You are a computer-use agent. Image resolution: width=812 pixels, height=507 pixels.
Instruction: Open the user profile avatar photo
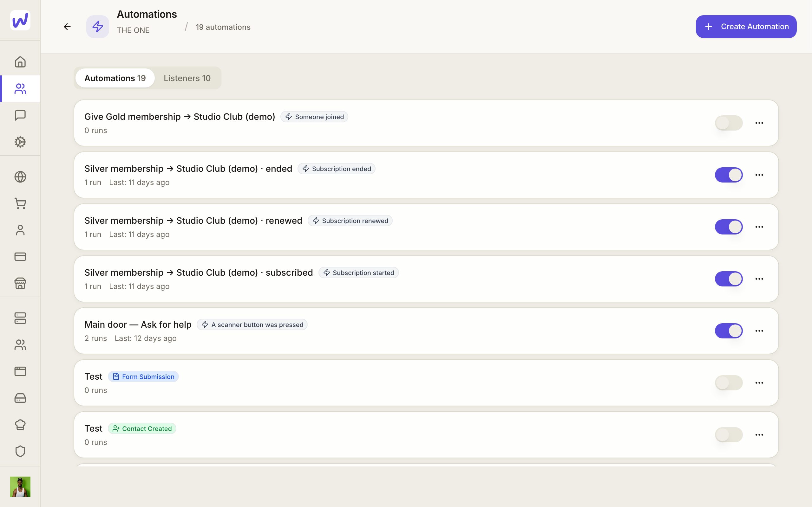[x=20, y=486]
